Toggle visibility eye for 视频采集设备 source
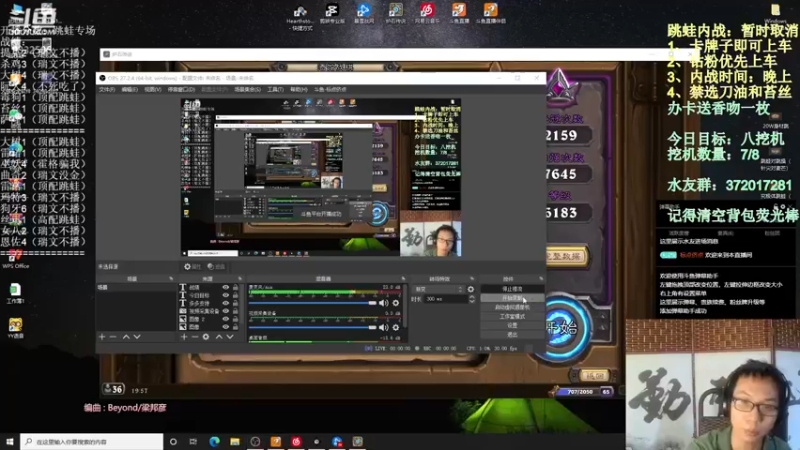 pos(226,311)
